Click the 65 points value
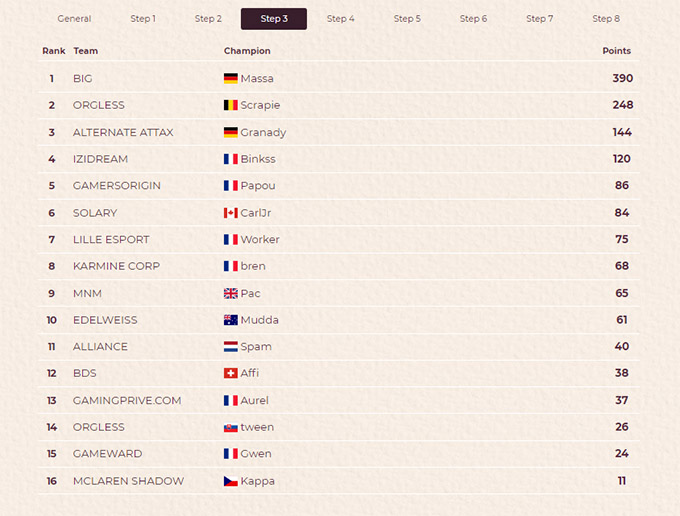 tap(622, 293)
